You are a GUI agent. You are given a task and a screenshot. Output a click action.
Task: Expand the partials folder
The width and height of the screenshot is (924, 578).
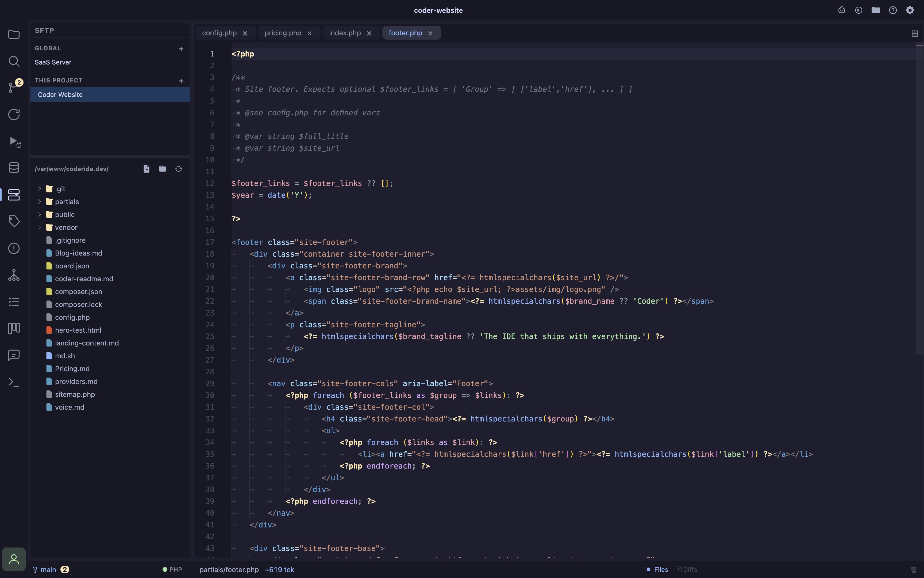coord(39,201)
